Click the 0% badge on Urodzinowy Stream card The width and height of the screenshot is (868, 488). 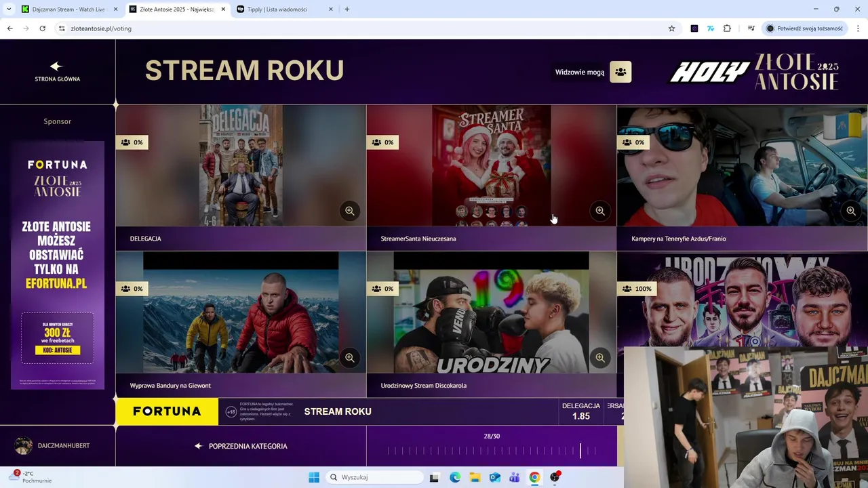[x=382, y=289]
